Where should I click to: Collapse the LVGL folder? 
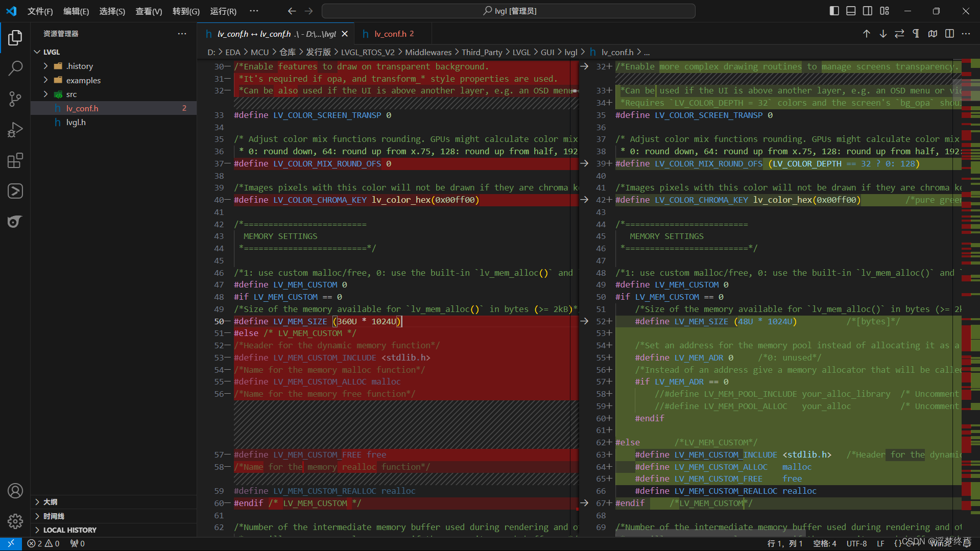(x=37, y=52)
